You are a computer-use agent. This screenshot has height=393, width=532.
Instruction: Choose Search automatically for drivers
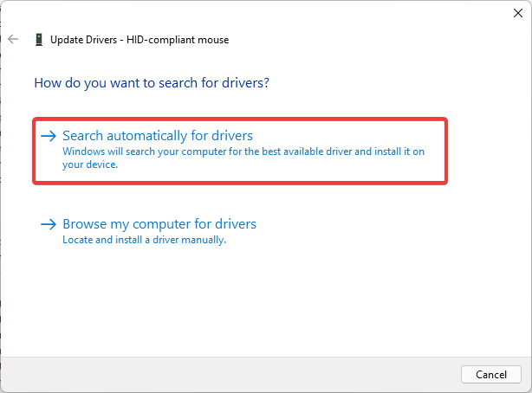point(240,151)
